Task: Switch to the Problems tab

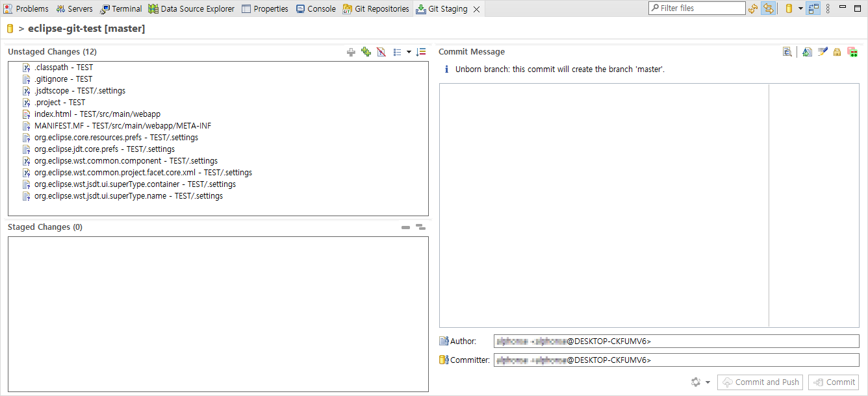Action: [x=26, y=9]
